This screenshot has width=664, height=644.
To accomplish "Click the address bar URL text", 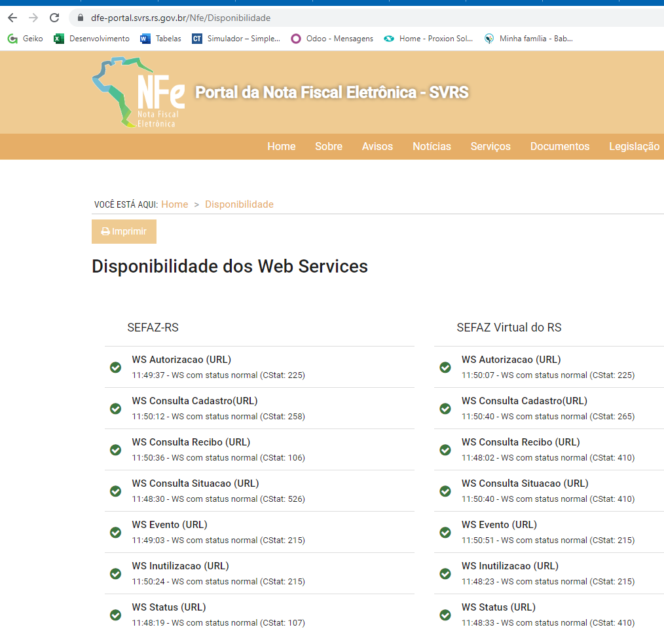I will pos(180,18).
